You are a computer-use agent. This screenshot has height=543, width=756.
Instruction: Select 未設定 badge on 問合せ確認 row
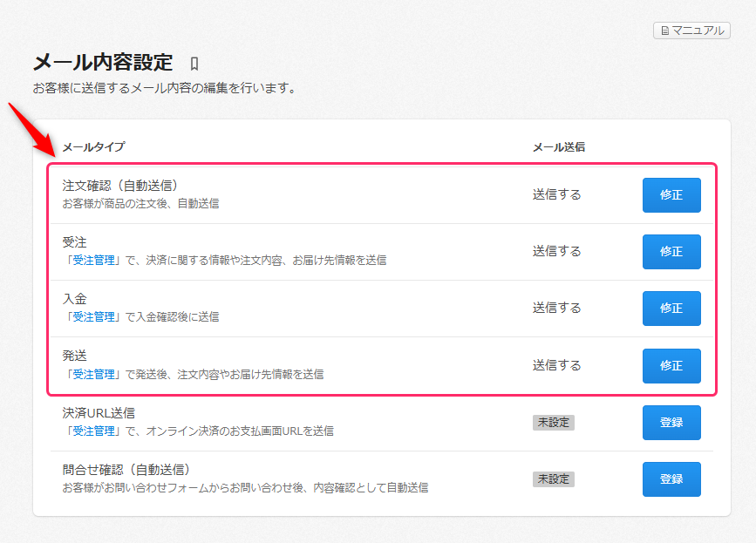point(554,479)
